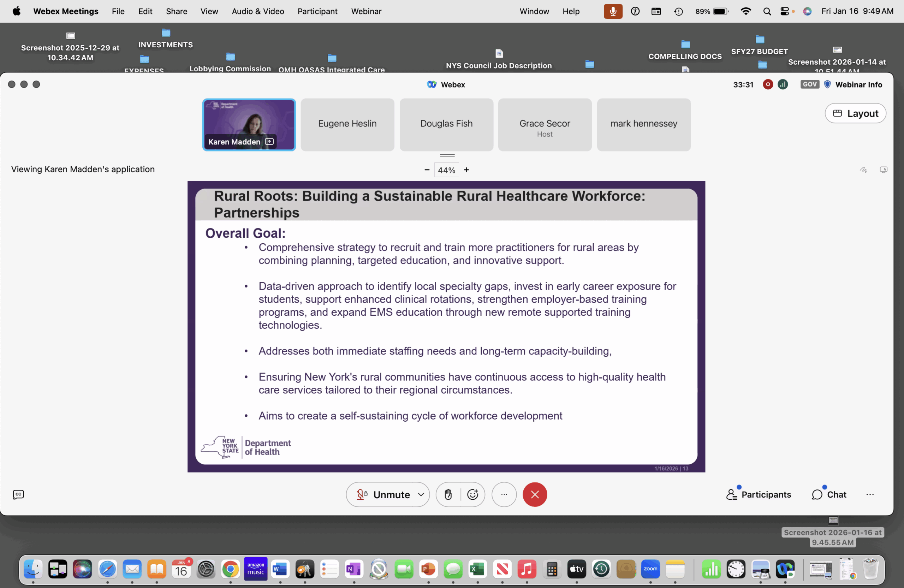The image size is (904, 588).
Task: Click the annotate pencil icon
Action: [863, 170]
